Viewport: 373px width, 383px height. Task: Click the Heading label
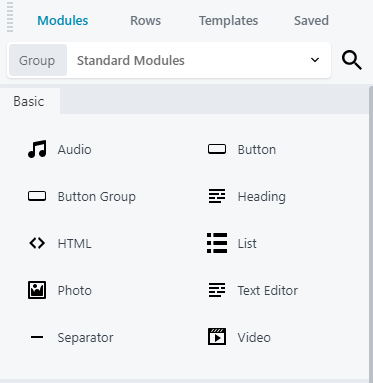tap(262, 197)
